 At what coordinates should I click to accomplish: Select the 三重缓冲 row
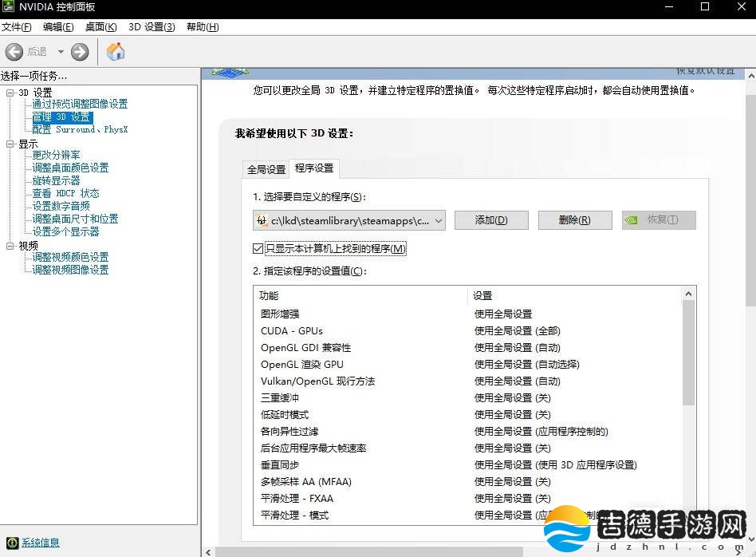coord(467,397)
